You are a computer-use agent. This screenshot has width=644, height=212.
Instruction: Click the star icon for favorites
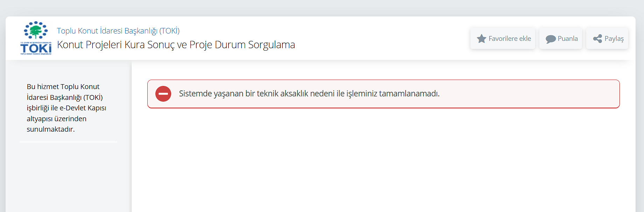(x=482, y=39)
